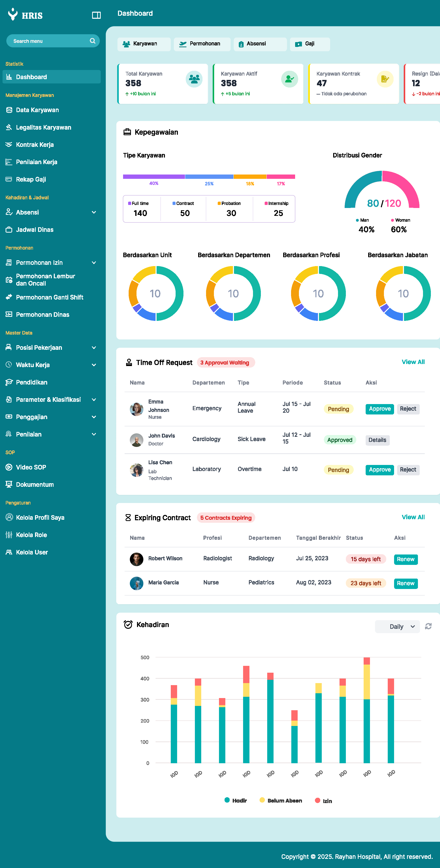Open the Daily period dropdown
The width and height of the screenshot is (440, 868).
pyautogui.click(x=397, y=627)
